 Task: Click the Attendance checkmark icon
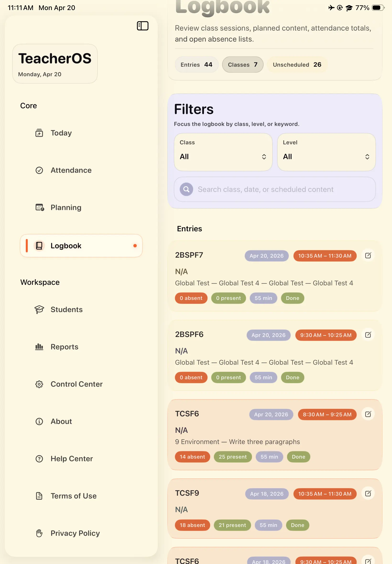pyautogui.click(x=39, y=170)
